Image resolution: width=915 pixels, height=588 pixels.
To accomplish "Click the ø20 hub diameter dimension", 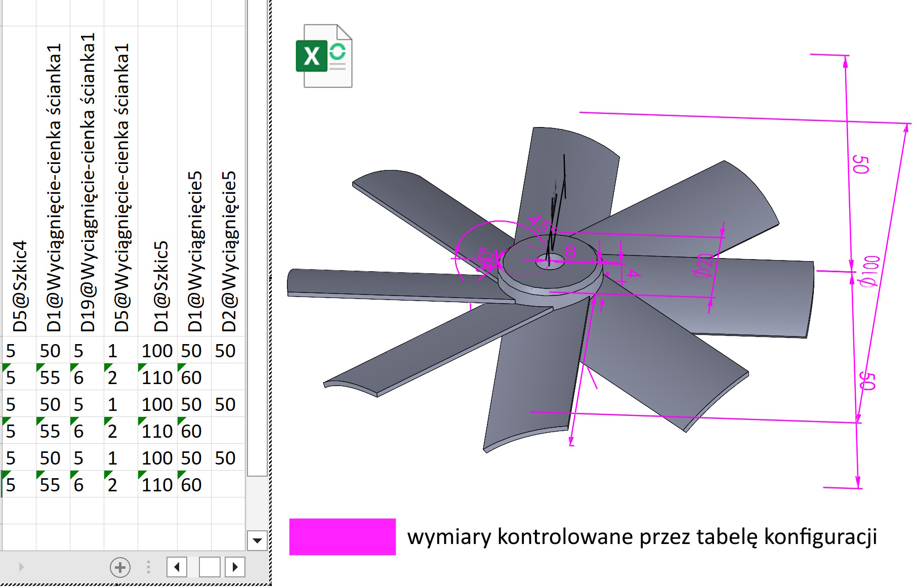I will point(703,266).
